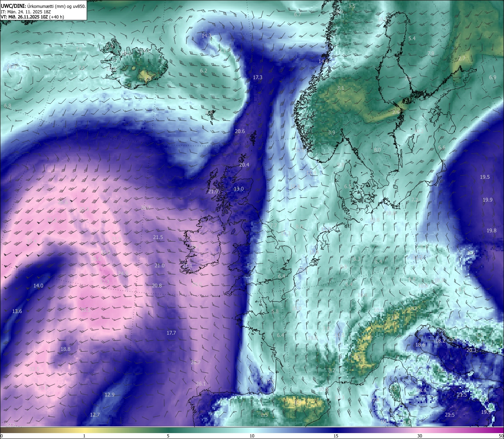The width and height of the screenshot is (504, 439).
Task: Click the 20.6 map value
Action: pos(240,132)
